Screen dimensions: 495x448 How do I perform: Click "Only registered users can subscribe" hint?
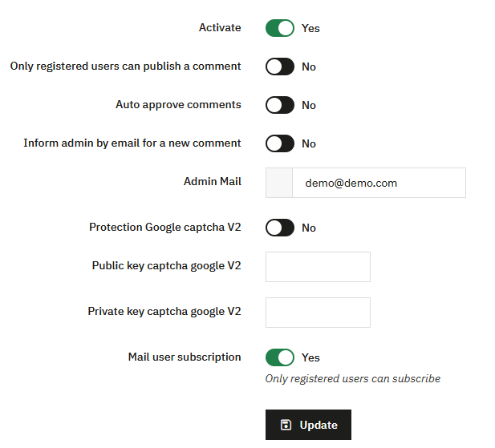352,378
